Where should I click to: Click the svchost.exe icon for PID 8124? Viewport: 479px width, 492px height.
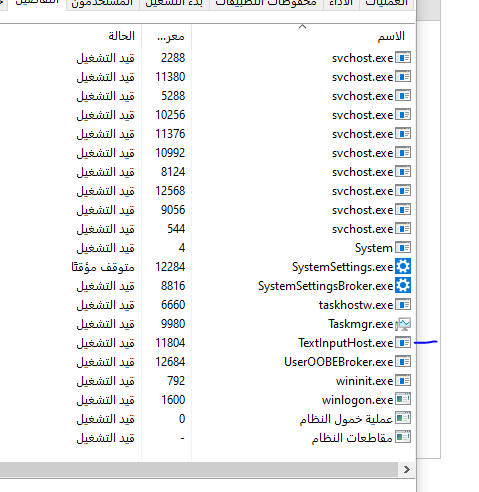(403, 172)
